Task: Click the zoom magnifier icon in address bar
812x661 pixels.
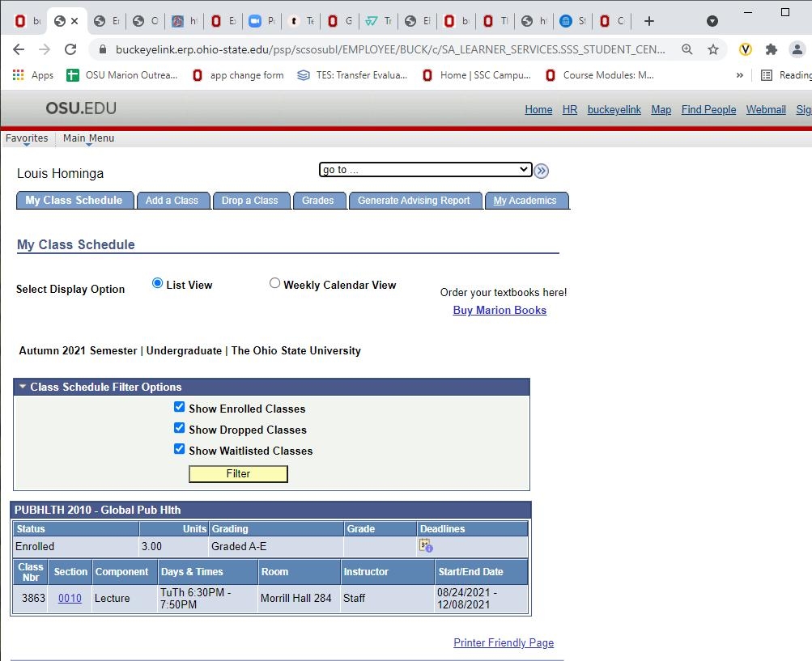Action: pyautogui.click(x=687, y=49)
